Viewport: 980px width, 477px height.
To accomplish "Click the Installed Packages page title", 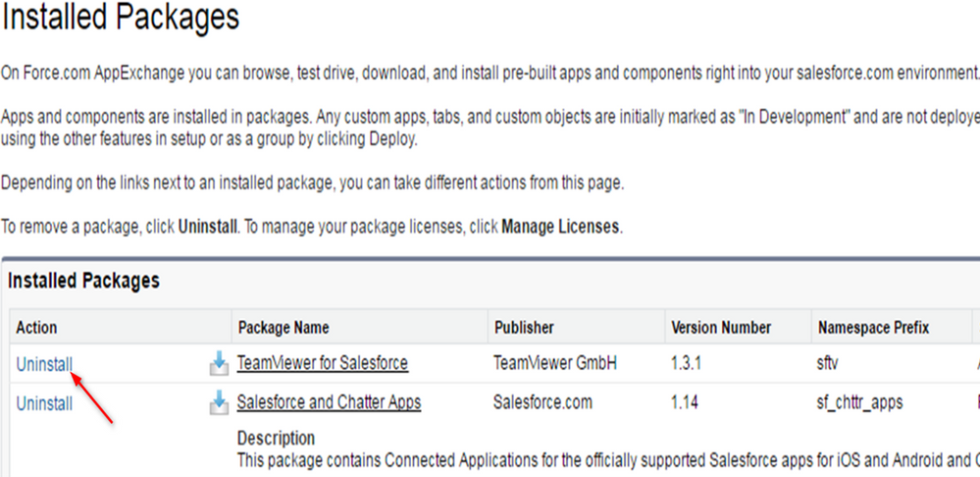I will [120, 17].
